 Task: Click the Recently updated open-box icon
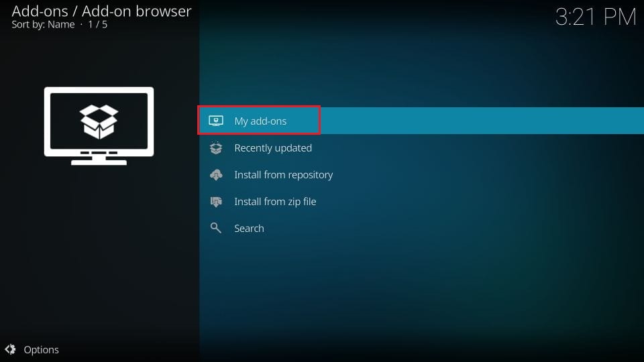[x=216, y=147]
